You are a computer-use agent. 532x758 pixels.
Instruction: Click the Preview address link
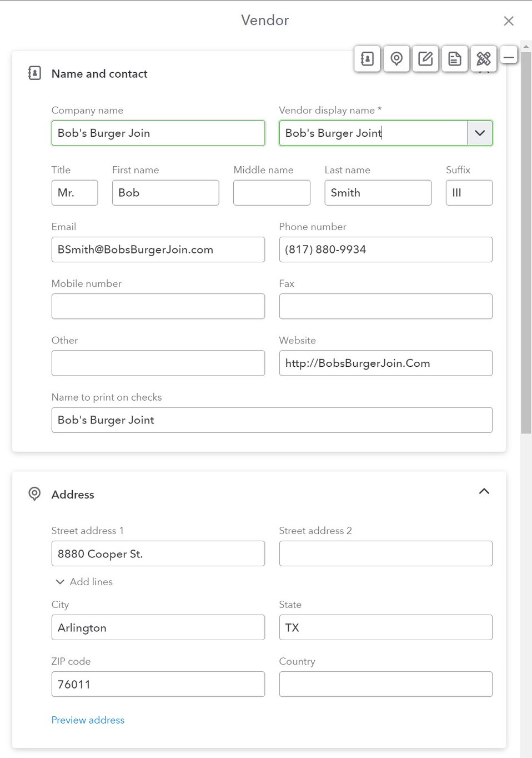point(88,720)
